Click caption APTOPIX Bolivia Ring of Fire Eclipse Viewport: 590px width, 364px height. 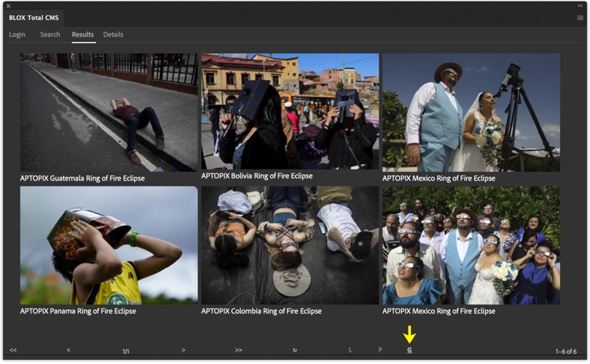click(256, 176)
